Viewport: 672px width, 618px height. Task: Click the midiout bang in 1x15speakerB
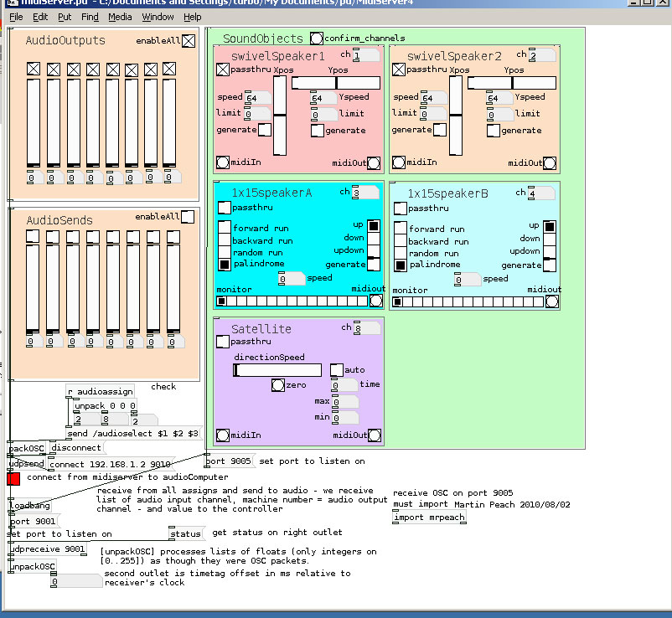click(x=551, y=301)
